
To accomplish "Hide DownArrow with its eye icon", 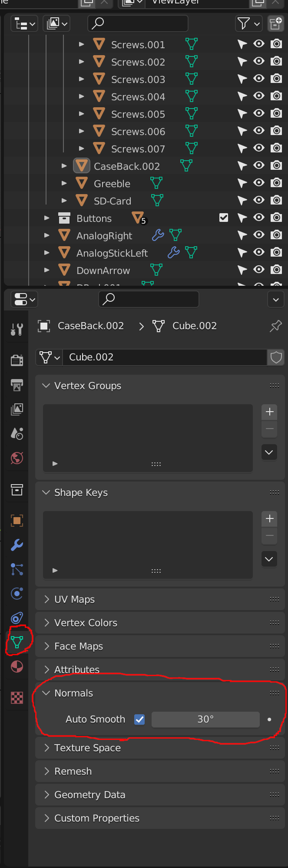I will [259, 270].
